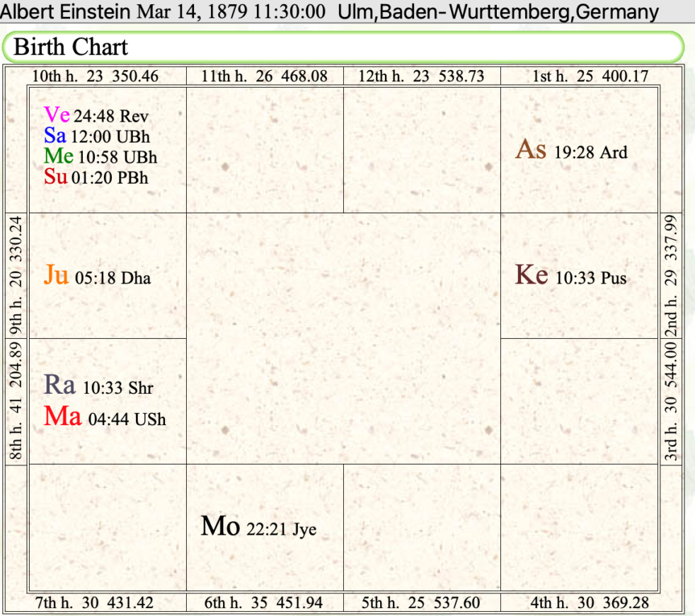Click the Moon entry 'Mo 22:21 Jye'

coord(258,527)
